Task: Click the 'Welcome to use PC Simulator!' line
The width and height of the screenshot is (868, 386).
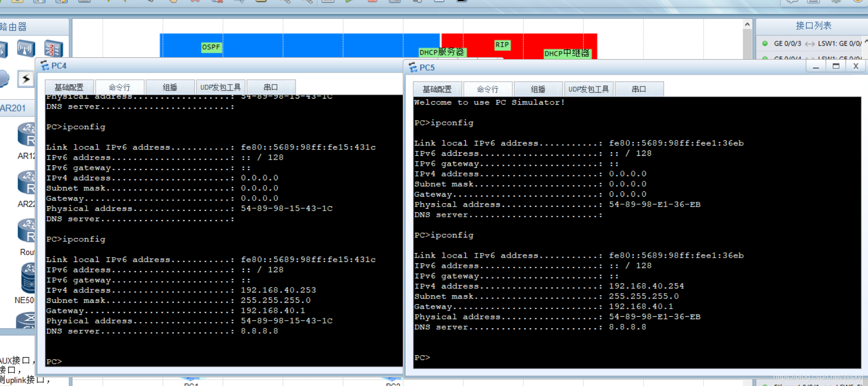Action: click(x=489, y=102)
